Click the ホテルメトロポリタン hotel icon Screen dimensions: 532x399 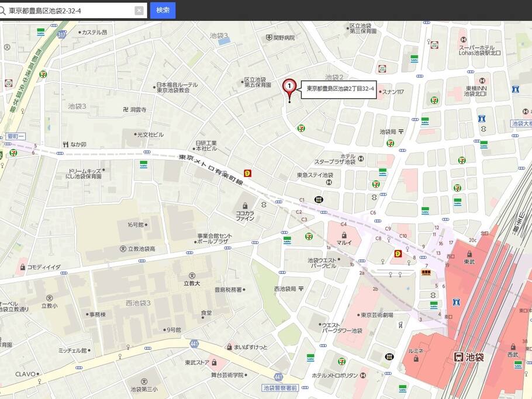(x=364, y=375)
